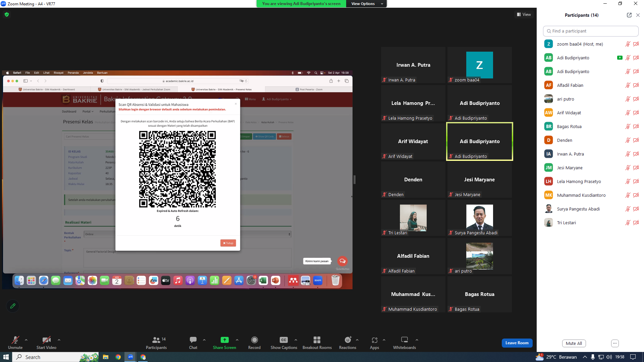Open Whiteboards
Screen dimensions: 644x362
405,343
